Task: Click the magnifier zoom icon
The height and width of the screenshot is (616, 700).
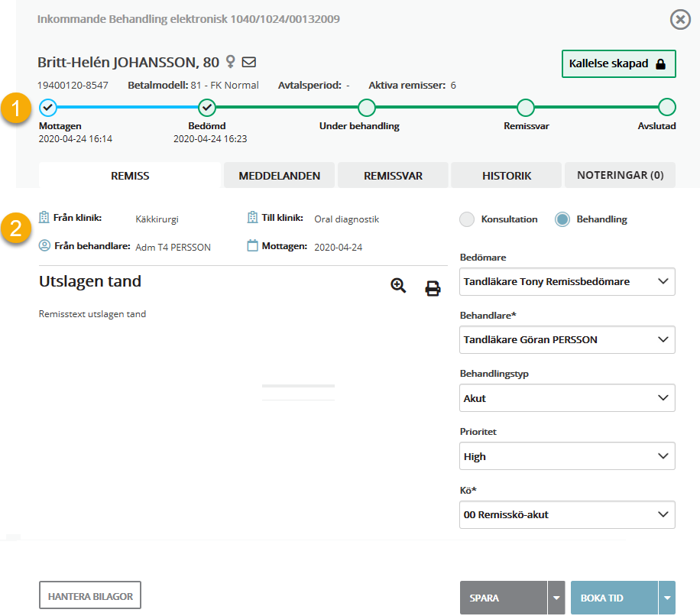Action: tap(398, 286)
